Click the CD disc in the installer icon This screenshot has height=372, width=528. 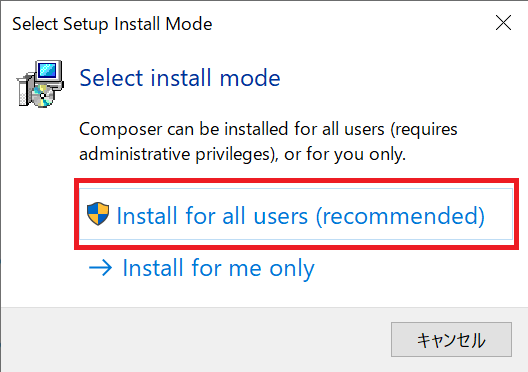pyautogui.click(x=42, y=96)
